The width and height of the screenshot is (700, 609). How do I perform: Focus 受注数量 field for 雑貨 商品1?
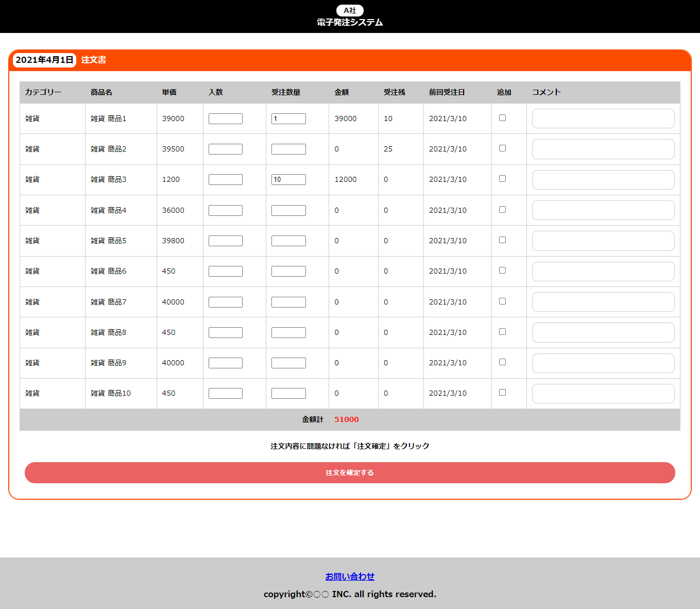288,119
